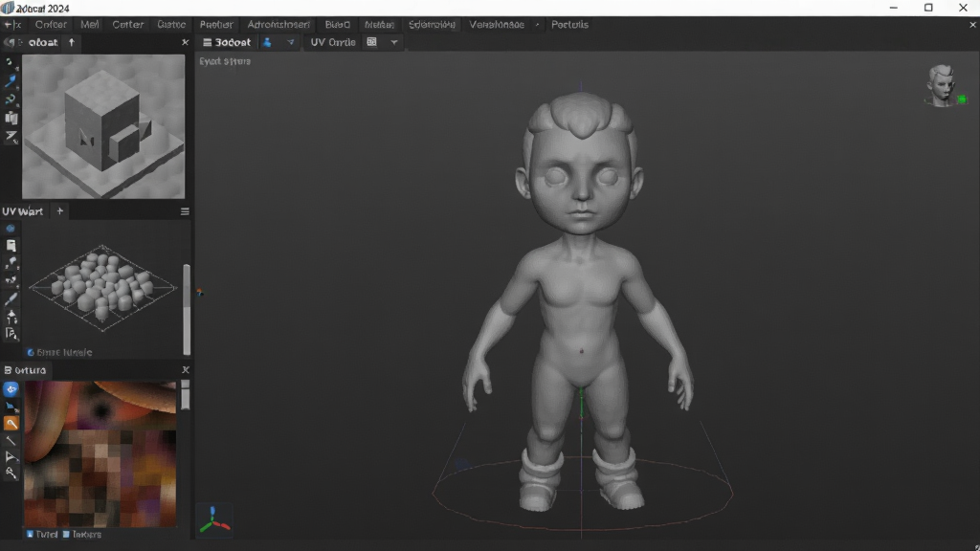Select the blue hook tool in preview toolbar
Image resolution: width=980 pixels, height=551 pixels.
click(10, 99)
